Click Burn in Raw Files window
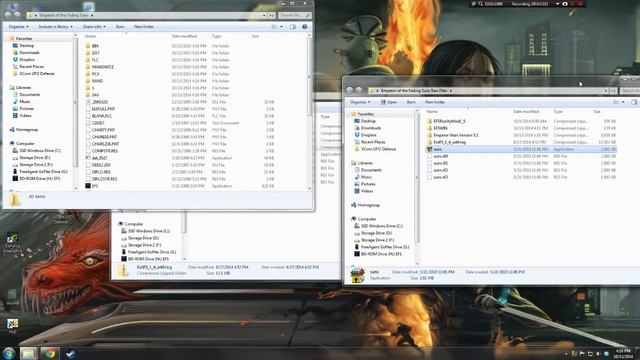The width and height of the screenshot is (640, 360). click(411, 102)
